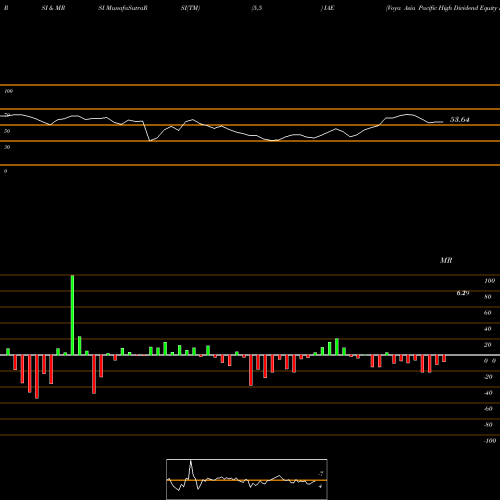Click the MR axis label 60

point(488,313)
